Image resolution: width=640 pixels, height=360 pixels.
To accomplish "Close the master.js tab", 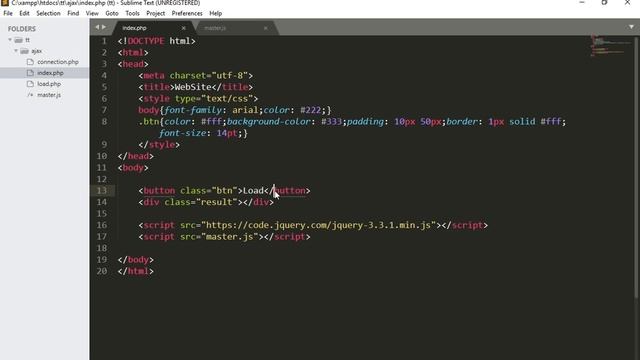I will click(x=266, y=28).
